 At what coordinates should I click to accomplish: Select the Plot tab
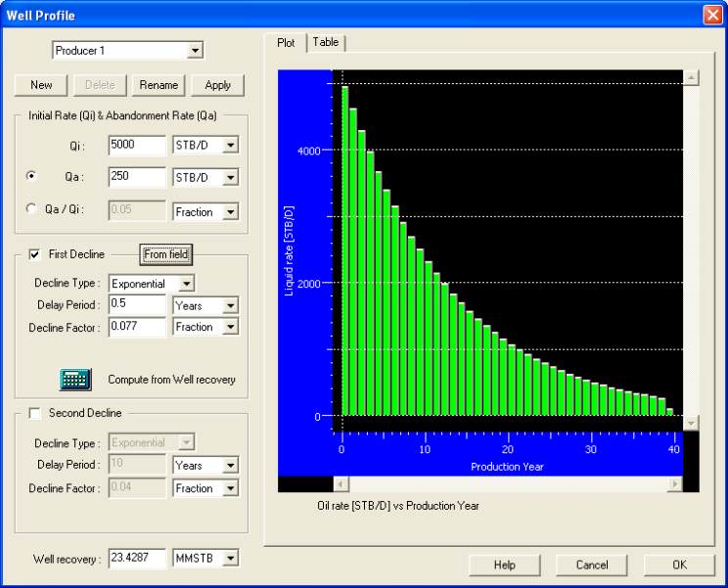tap(286, 42)
